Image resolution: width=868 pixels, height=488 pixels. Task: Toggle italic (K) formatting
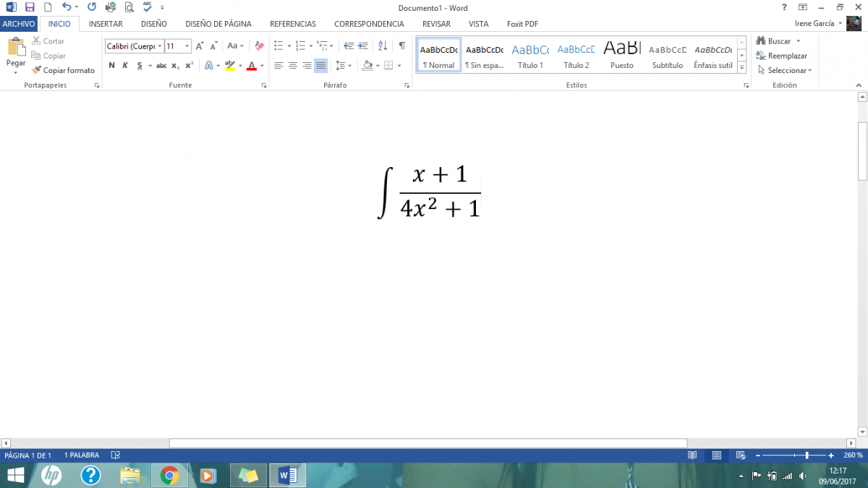(125, 65)
